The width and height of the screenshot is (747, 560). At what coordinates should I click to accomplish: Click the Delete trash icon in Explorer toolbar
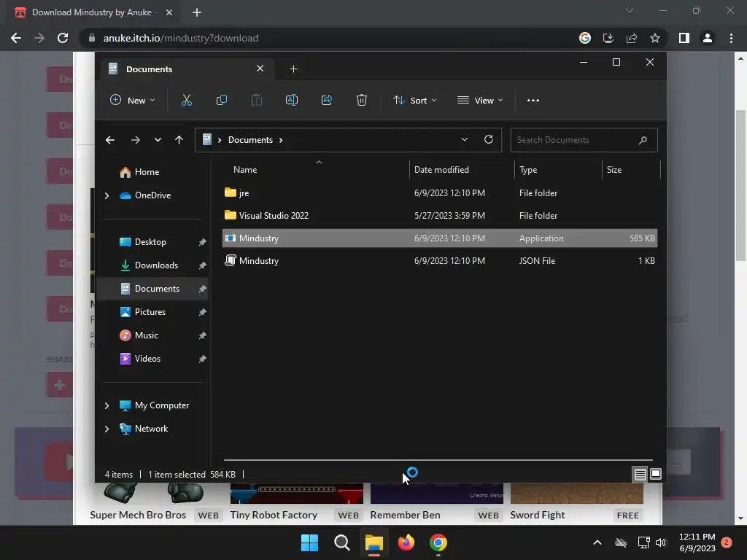pos(362,100)
